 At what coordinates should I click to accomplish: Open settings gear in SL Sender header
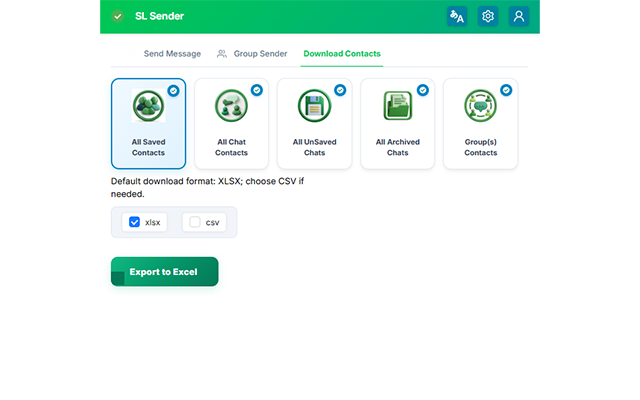tap(488, 16)
